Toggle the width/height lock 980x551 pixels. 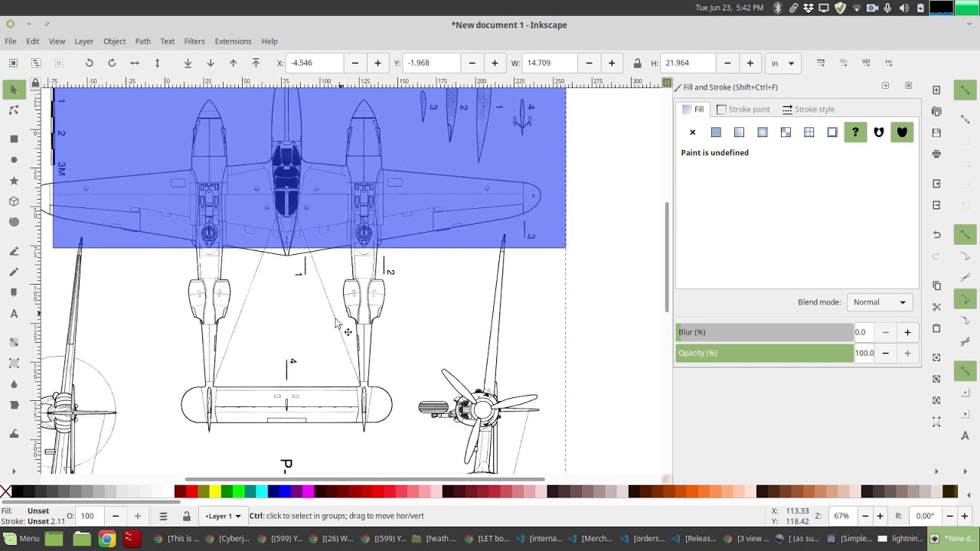point(637,63)
